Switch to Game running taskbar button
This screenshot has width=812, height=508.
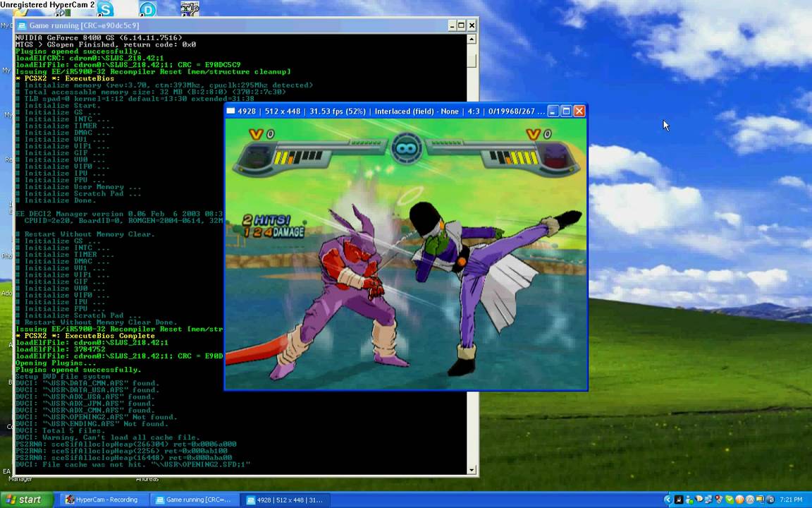click(195, 500)
